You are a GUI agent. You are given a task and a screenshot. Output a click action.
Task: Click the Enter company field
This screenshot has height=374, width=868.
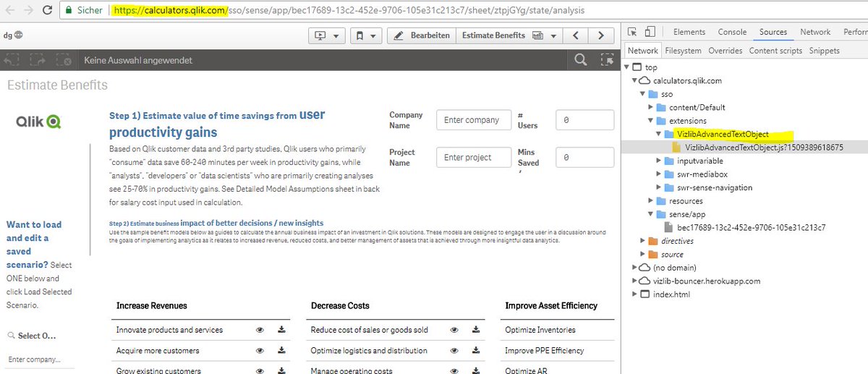click(x=474, y=120)
